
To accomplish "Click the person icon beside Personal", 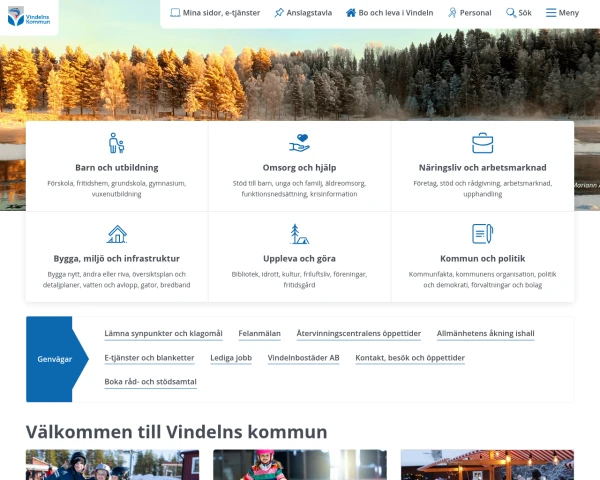I will (452, 13).
